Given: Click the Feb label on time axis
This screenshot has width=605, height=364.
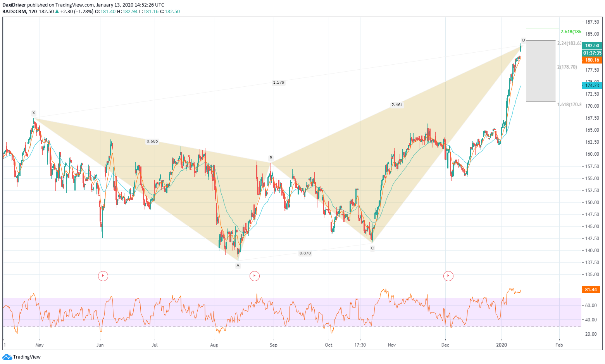Looking at the screenshot, I should click(559, 345).
